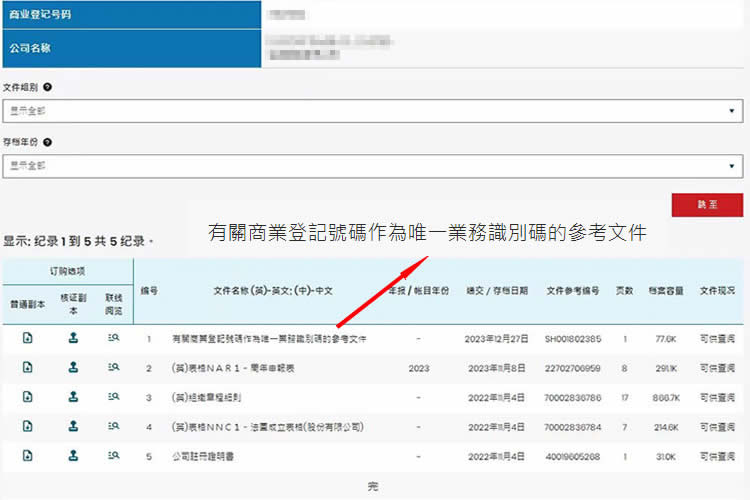750x500 pixels.
Task: Click plain copy icon for document 1
Action: coord(27,339)
